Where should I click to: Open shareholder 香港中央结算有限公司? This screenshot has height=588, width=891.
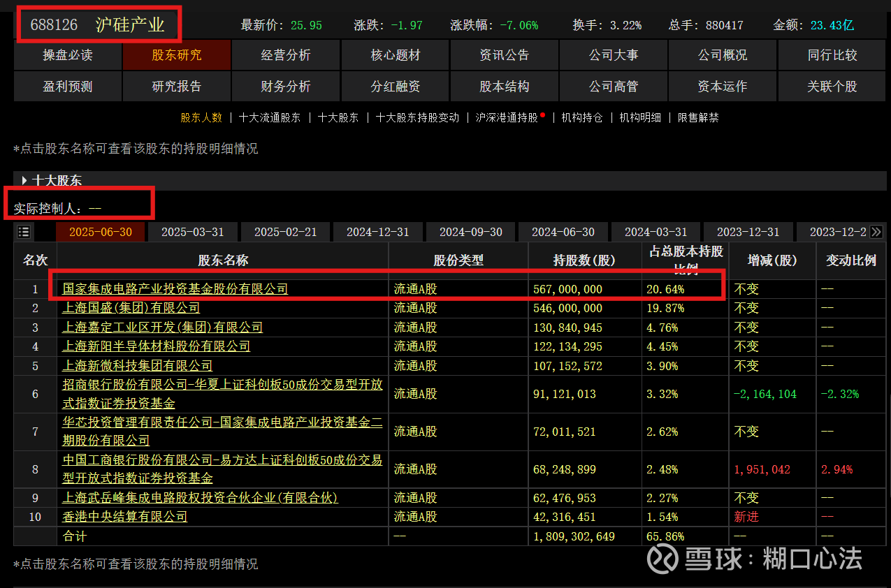click(x=124, y=517)
